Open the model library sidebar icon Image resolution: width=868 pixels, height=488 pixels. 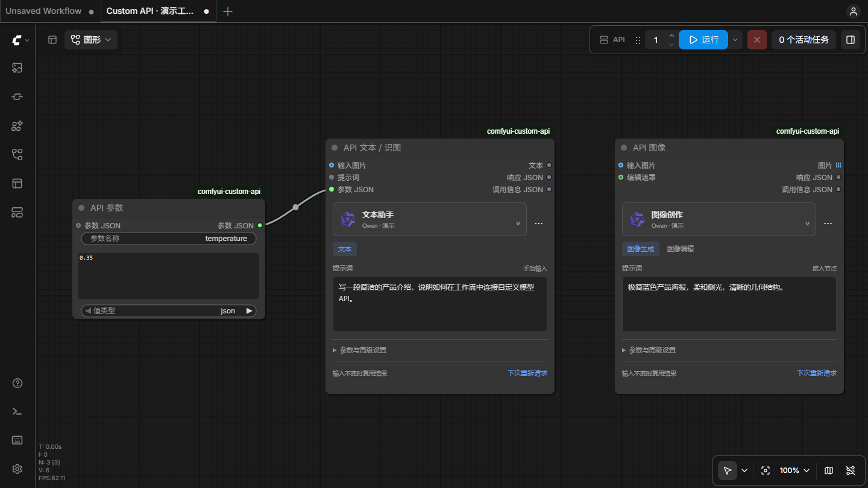pos(17,126)
